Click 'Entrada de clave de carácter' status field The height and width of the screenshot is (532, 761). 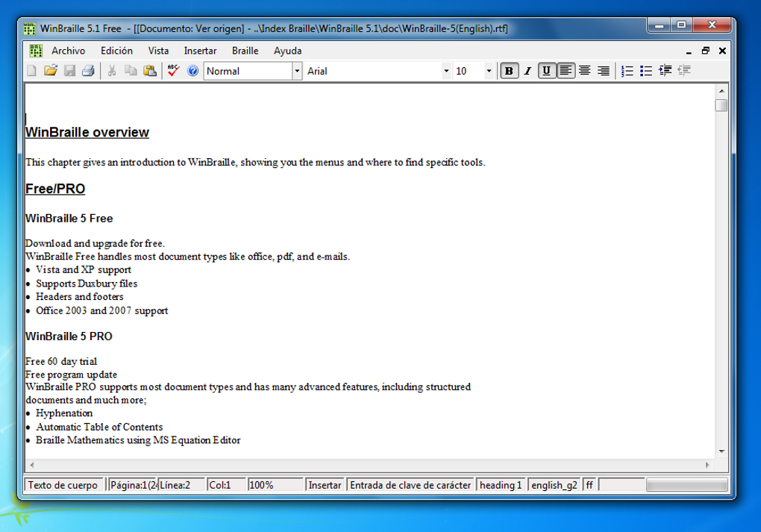coord(410,485)
